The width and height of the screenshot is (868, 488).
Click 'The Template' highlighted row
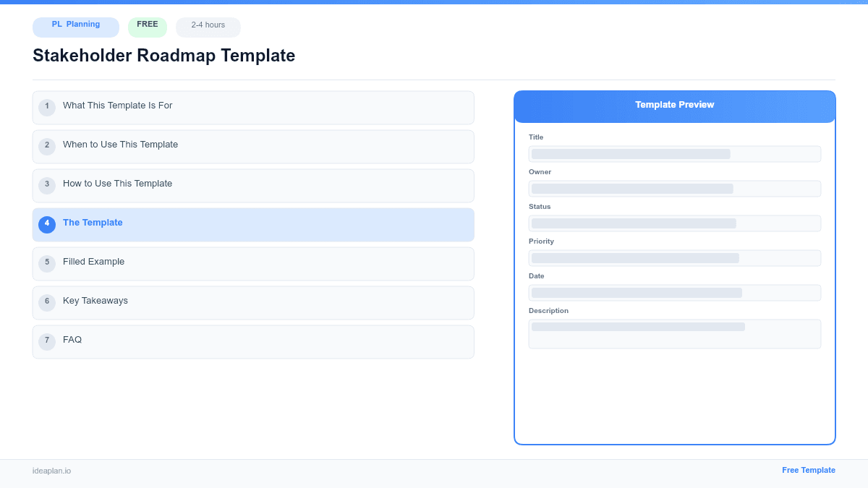click(x=253, y=224)
